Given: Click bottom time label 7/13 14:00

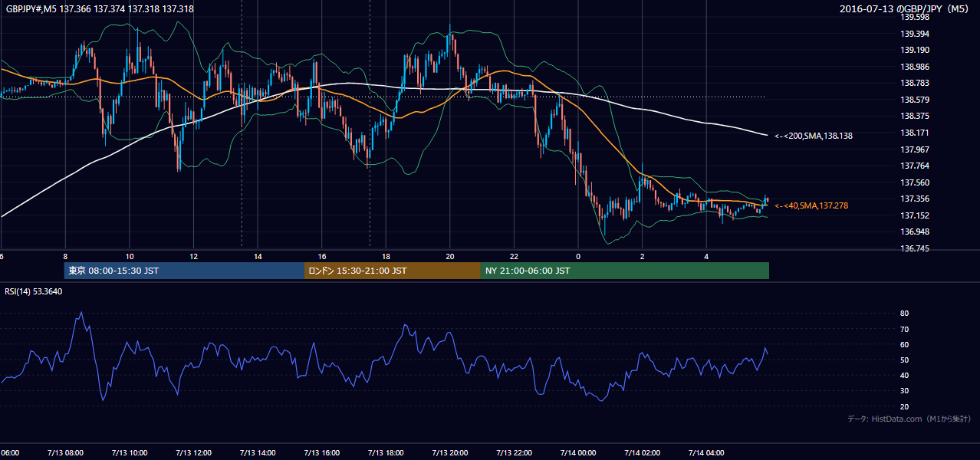Looking at the screenshot, I should (258, 452).
